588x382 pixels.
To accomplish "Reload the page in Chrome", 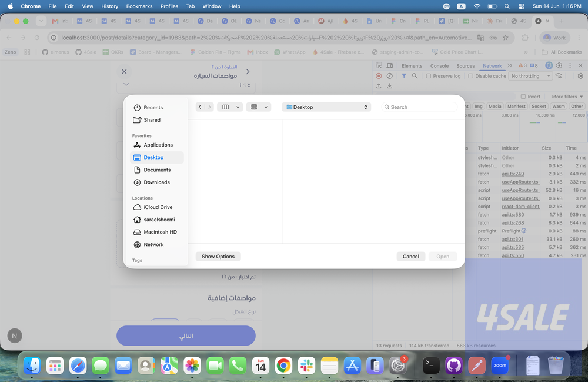I will pyautogui.click(x=36, y=38).
